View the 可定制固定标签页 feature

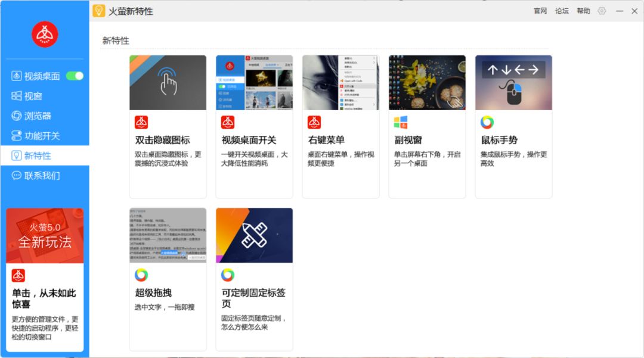point(254,277)
